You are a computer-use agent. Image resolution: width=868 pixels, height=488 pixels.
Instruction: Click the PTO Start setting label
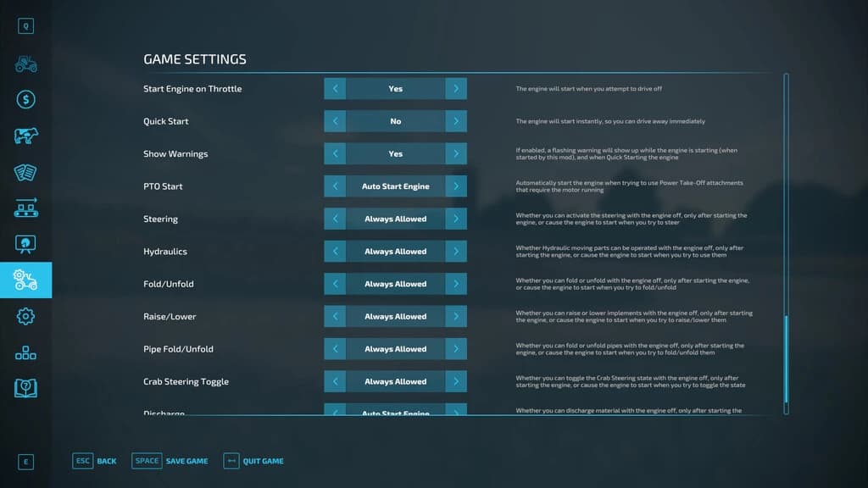point(163,186)
